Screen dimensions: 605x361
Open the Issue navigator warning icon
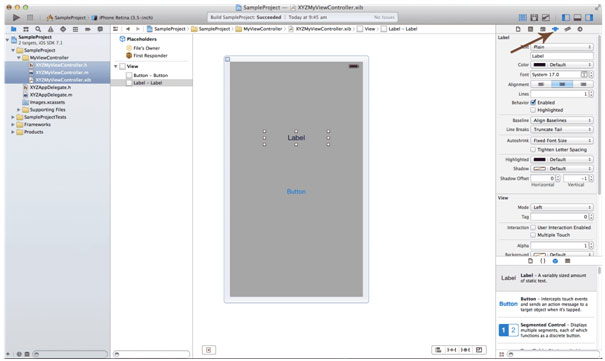click(51, 29)
